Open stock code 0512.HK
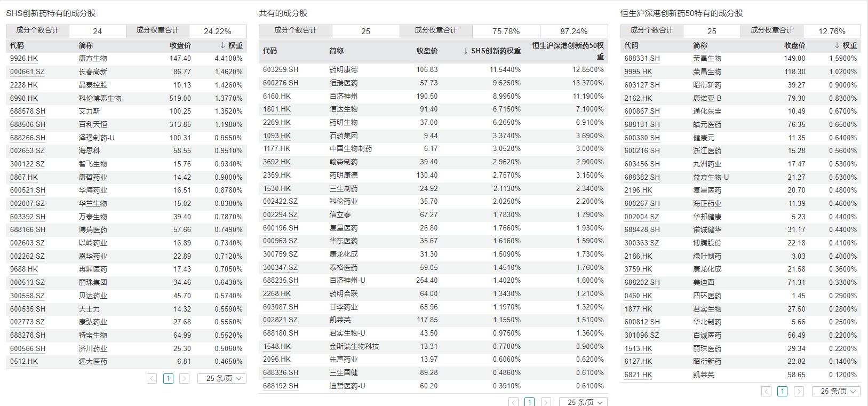The image size is (868, 406). tap(24, 361)
